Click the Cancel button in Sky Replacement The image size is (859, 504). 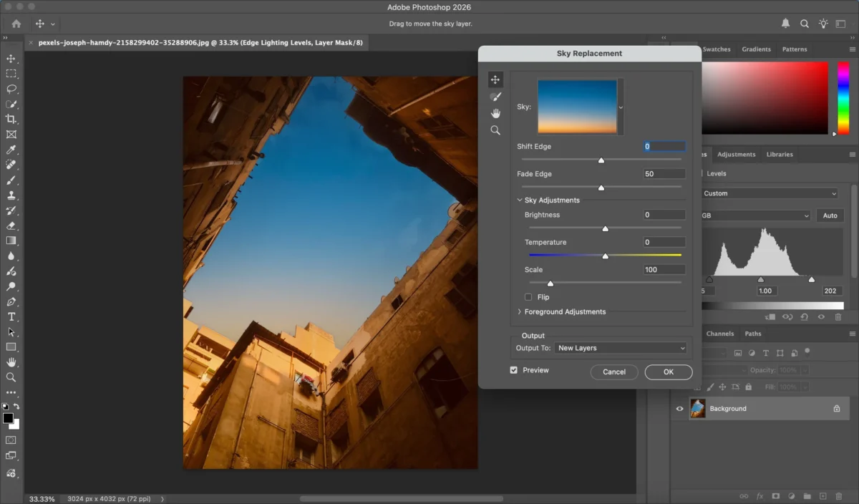(614, 372)
